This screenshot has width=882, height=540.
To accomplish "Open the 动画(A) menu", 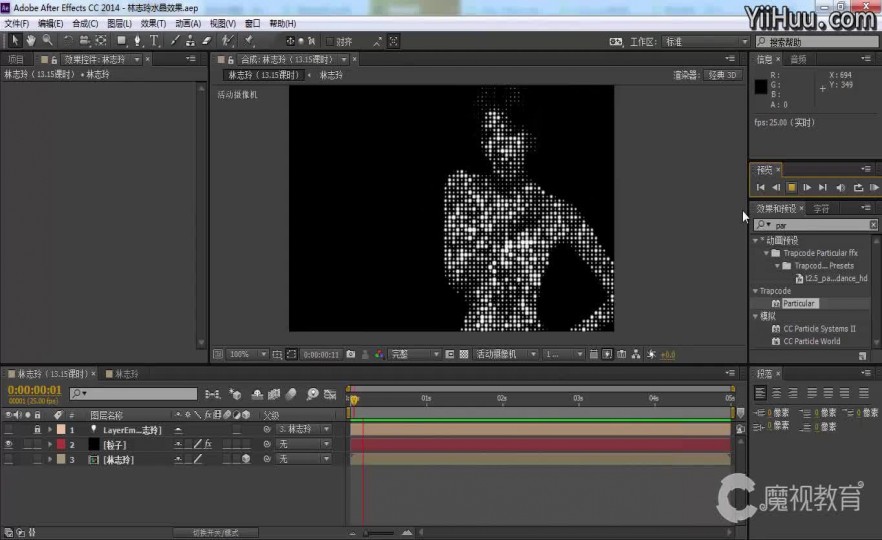I will [188, 24].
